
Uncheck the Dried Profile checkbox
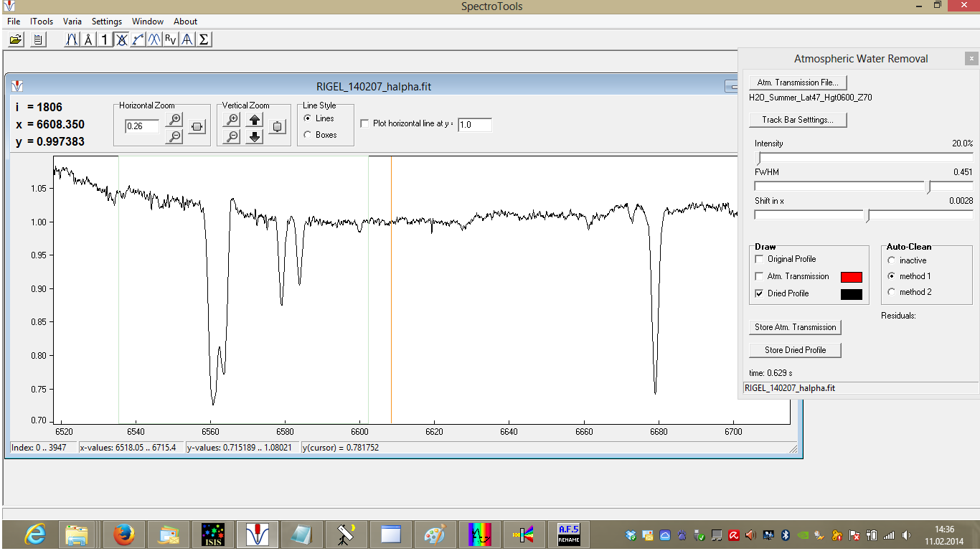tap(760, 293)
